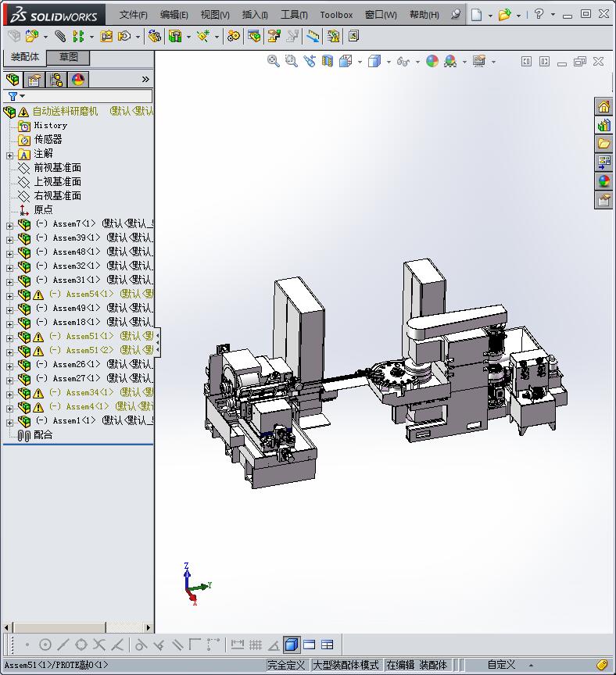Expand the Assem1<1> tree node
The width and height of the screenshot is (616, 675).
click(9, 422)
